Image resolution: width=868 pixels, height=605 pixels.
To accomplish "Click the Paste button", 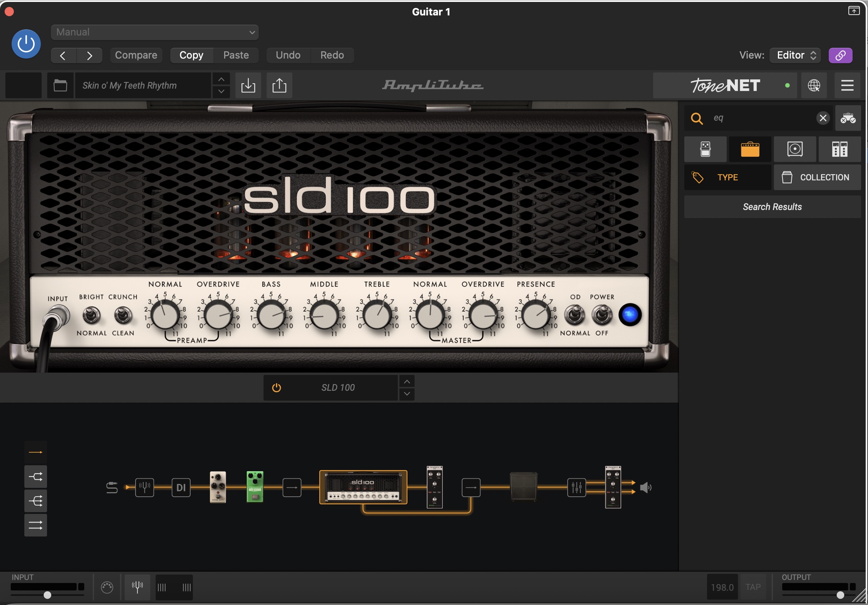I will (236, 55).
